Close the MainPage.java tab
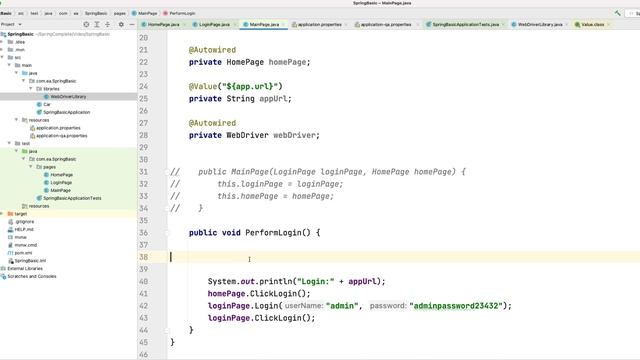 pos(284,24)
